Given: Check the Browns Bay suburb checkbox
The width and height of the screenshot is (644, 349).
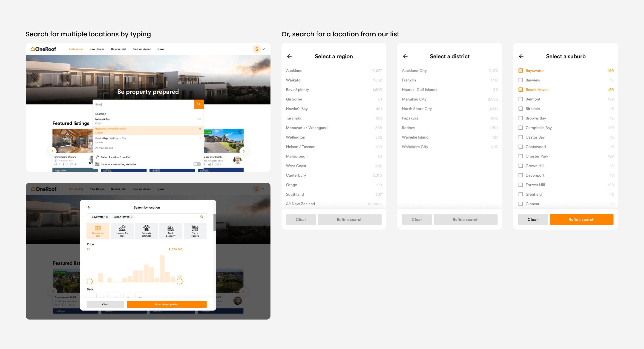Looking at the screenshot, I should pyautogui.click(x=520, y=118).
